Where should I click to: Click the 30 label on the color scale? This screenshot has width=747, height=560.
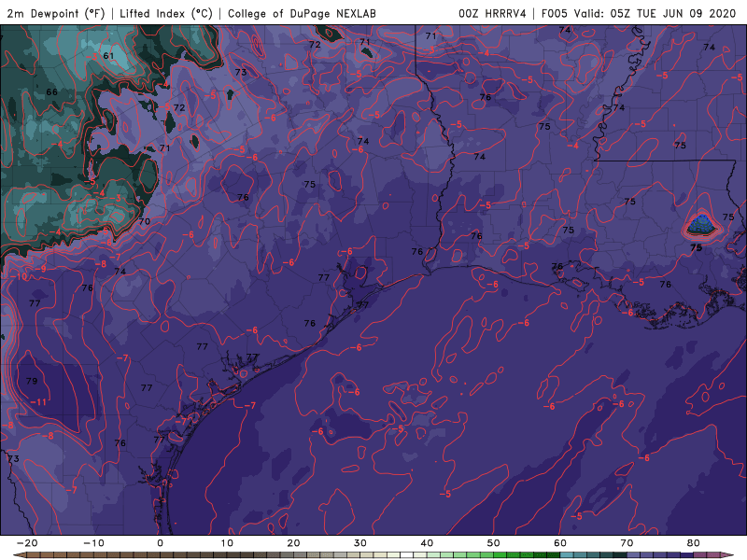click(x=360, y=543)
